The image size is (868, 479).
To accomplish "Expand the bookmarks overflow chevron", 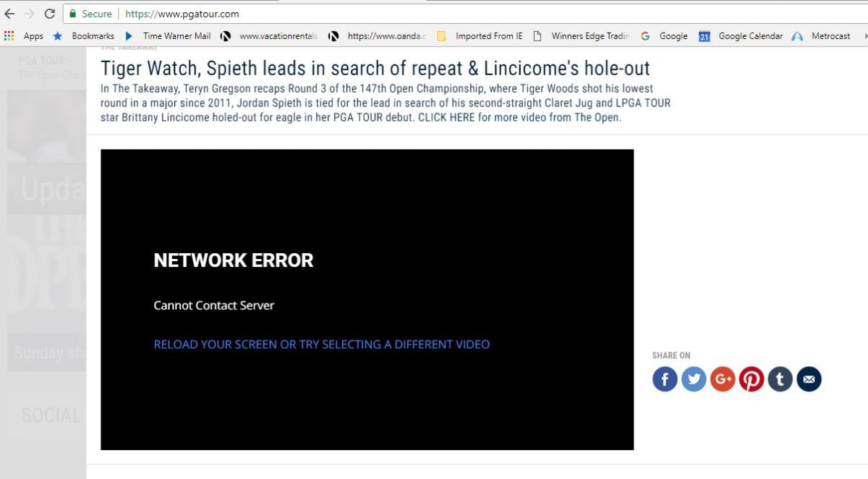I will (x=865, y=36).
